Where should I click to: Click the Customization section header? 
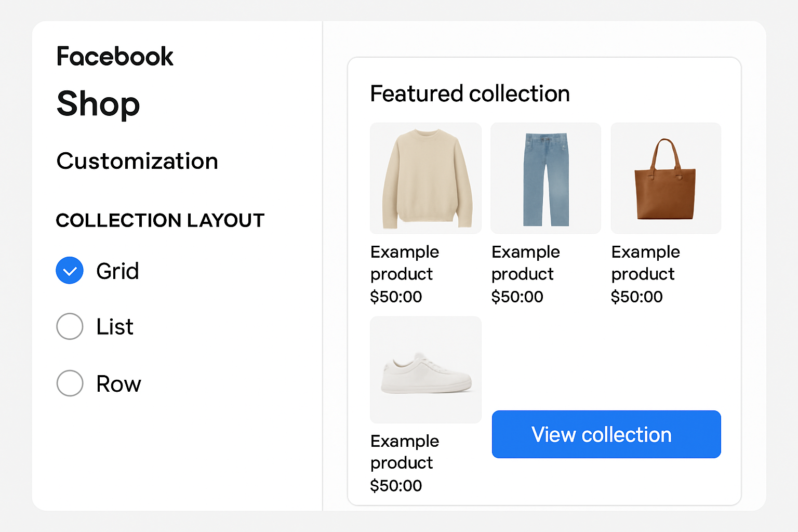137,161
